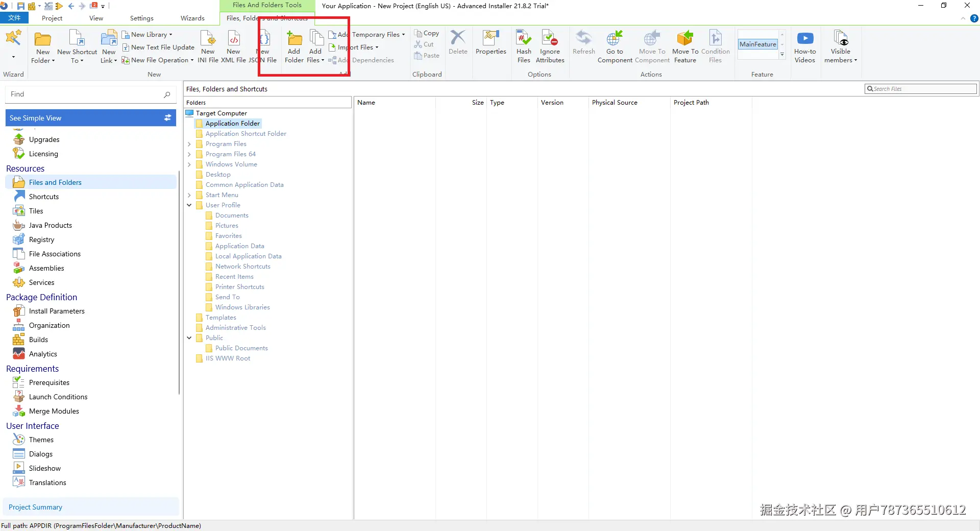Open the Settings ribbon tab
Viewport: 980px width, 531px height.
pos(141,18)
